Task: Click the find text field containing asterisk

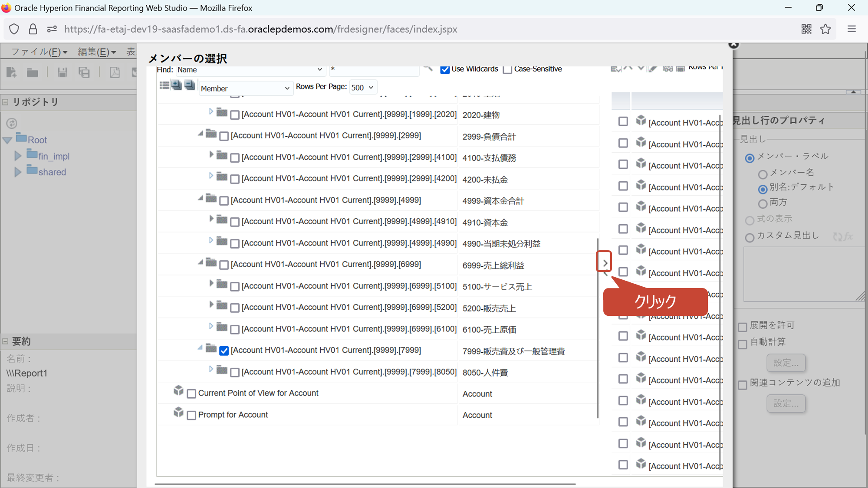Action: point(373,69)
